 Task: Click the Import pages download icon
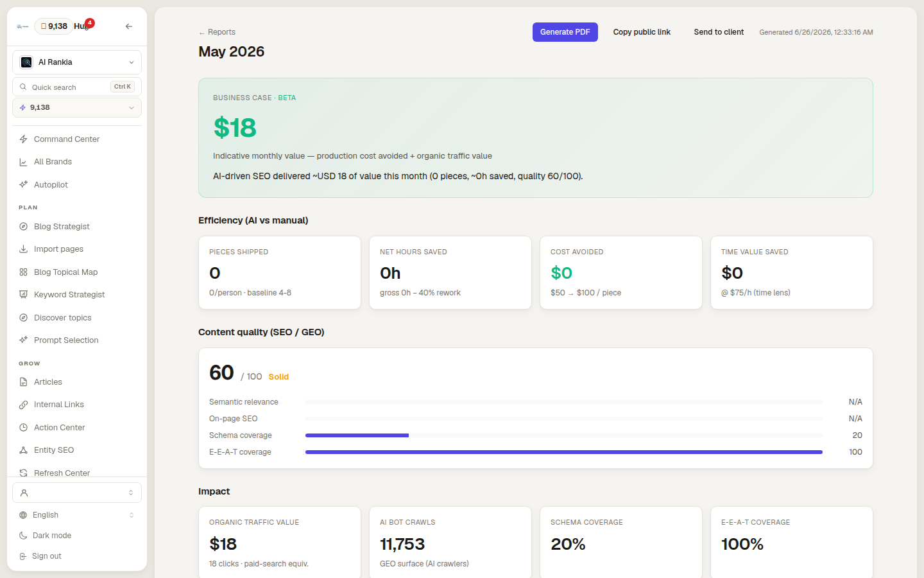23,249
